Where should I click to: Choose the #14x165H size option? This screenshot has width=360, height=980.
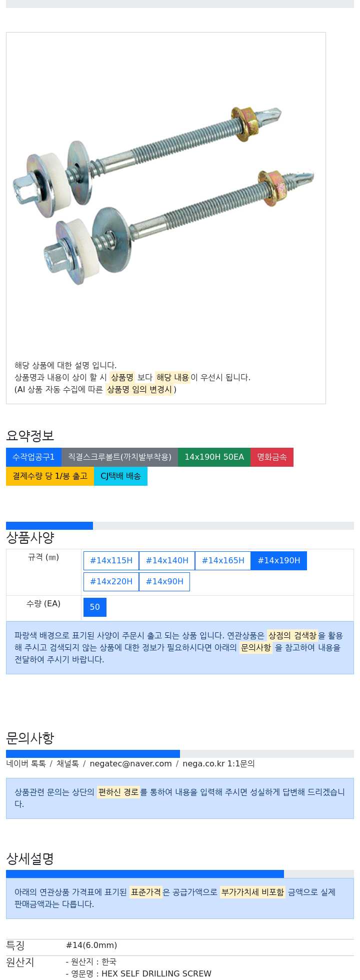coord(223,561)
